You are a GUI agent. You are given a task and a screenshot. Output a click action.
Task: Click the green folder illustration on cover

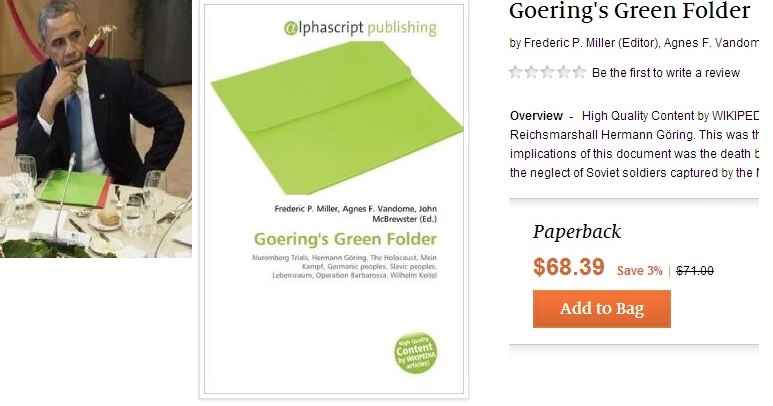click(337, 118)
